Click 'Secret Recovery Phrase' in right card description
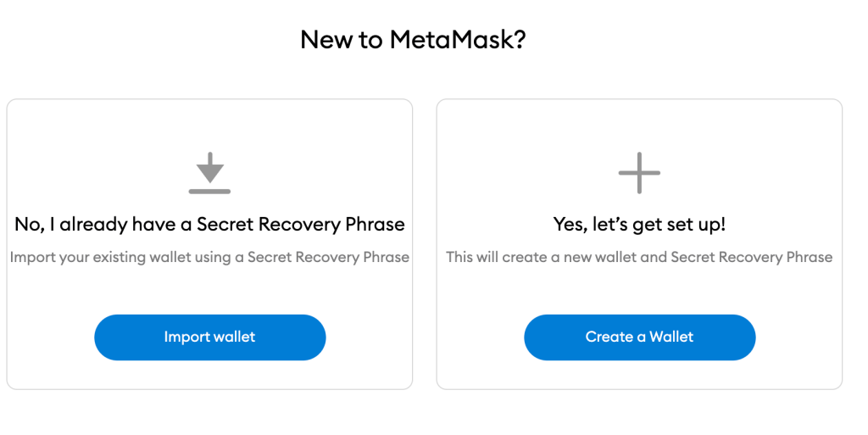Screen dimensions: 868x435 751,257
